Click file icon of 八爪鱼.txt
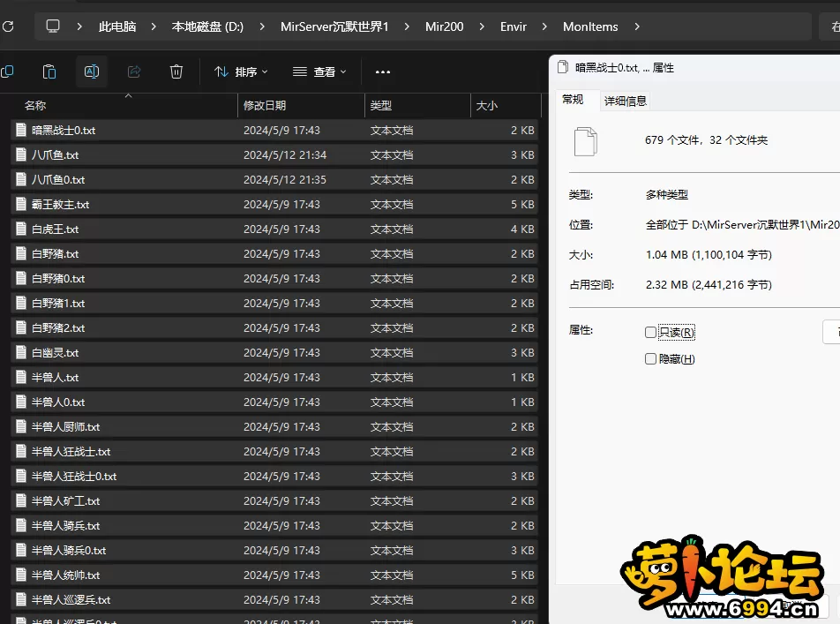Viewport: 840px width, 624px height. [x=21, y=154]
